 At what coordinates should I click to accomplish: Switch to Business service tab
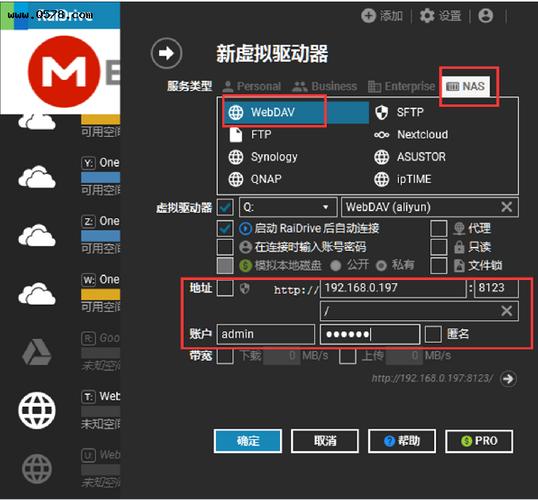click(x=325, y=86)
